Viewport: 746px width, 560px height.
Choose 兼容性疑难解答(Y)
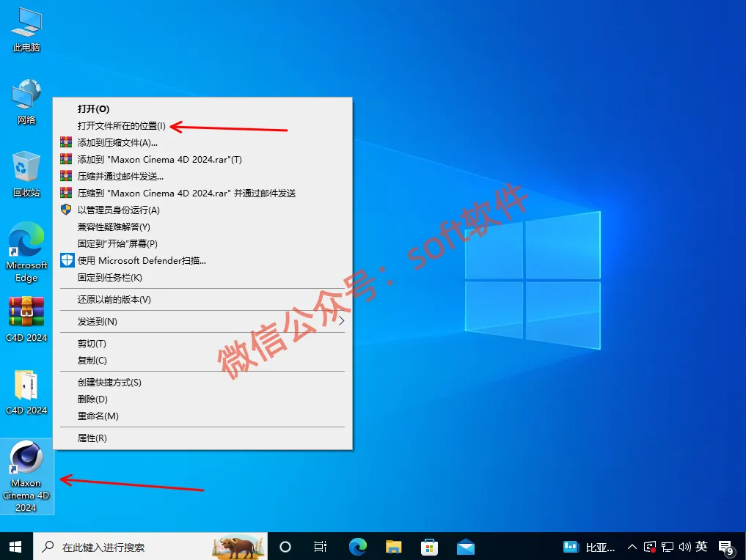point(202,227)
